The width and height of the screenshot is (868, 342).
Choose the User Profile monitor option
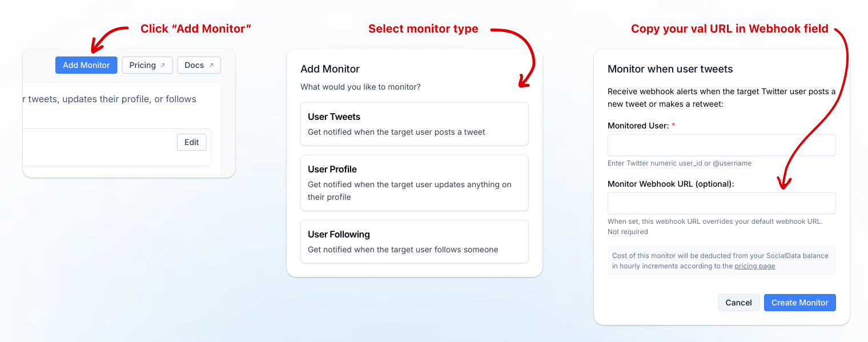tap(414, 183)
